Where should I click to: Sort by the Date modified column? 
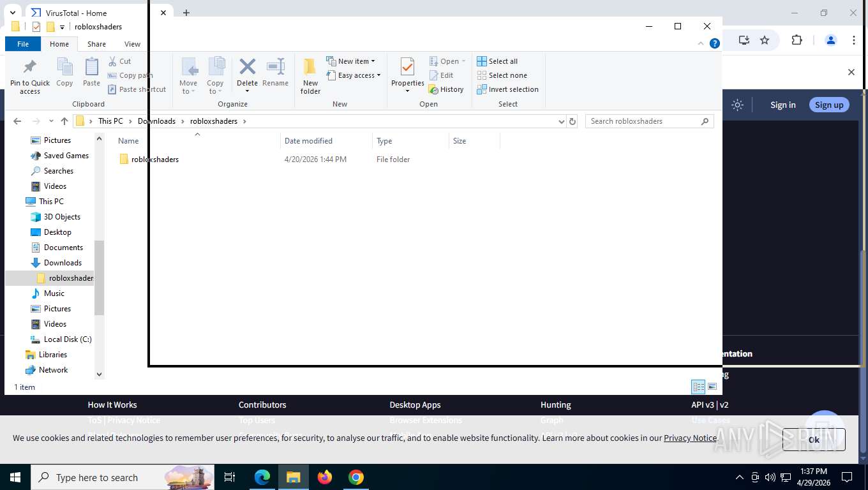point(326,141)
